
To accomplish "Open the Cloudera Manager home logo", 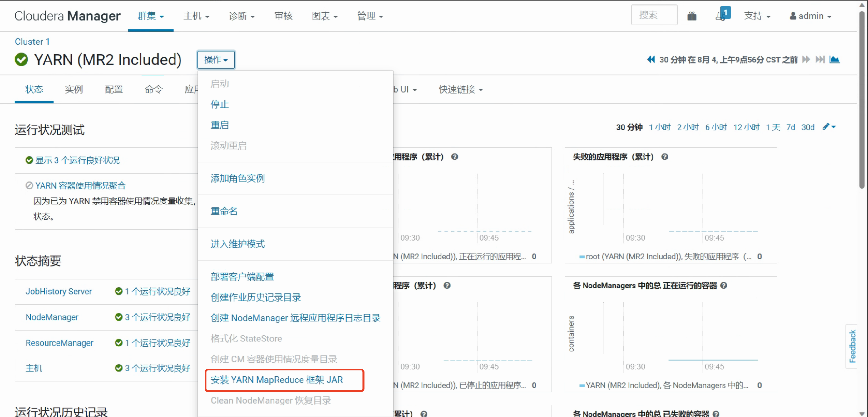I will [67, 16].
